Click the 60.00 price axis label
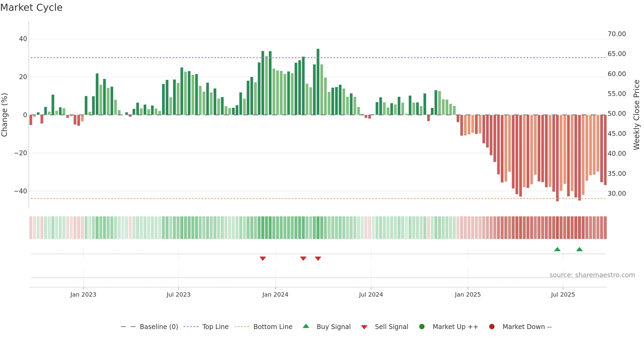Screen dimensions: 644x362 [617, 74]
